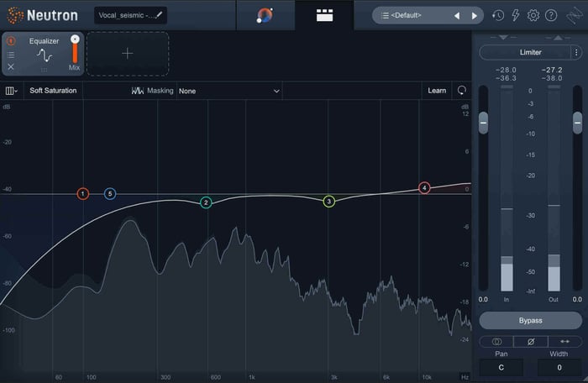Toggle the invert phase icon
This screenshot has width=588, height=383.
click(531, 342)
